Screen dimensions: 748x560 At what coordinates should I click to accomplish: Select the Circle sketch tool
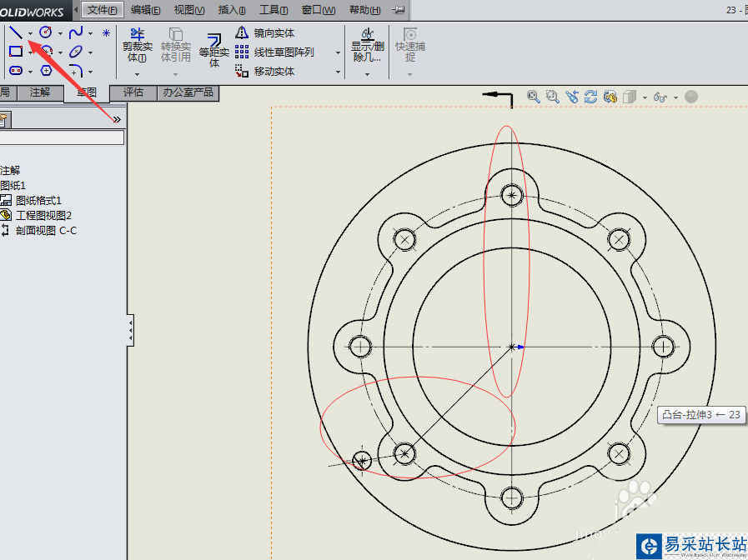(46, 32)
